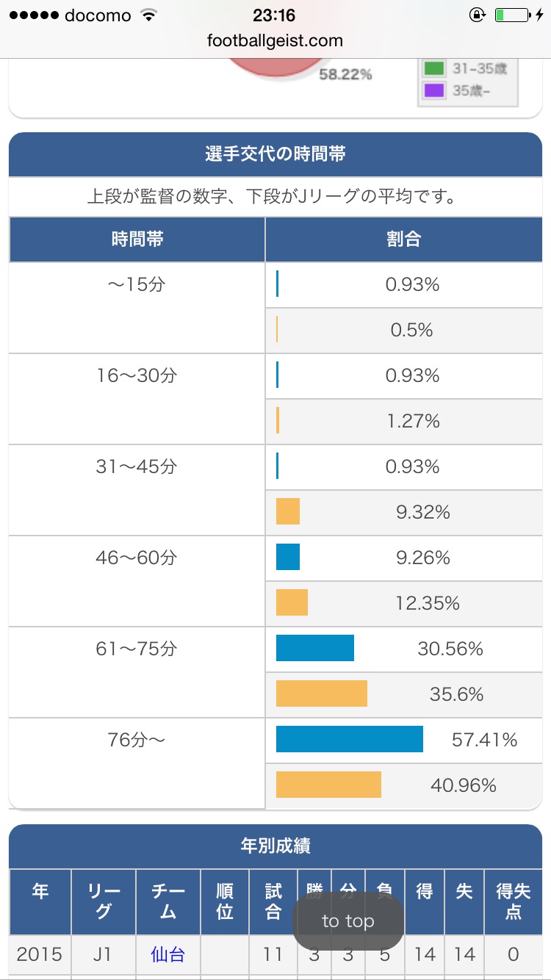This screenshot has width=551, height=980.
Task: Click the purple 35歳- legend swatch
Action: [x=433, y=91]
